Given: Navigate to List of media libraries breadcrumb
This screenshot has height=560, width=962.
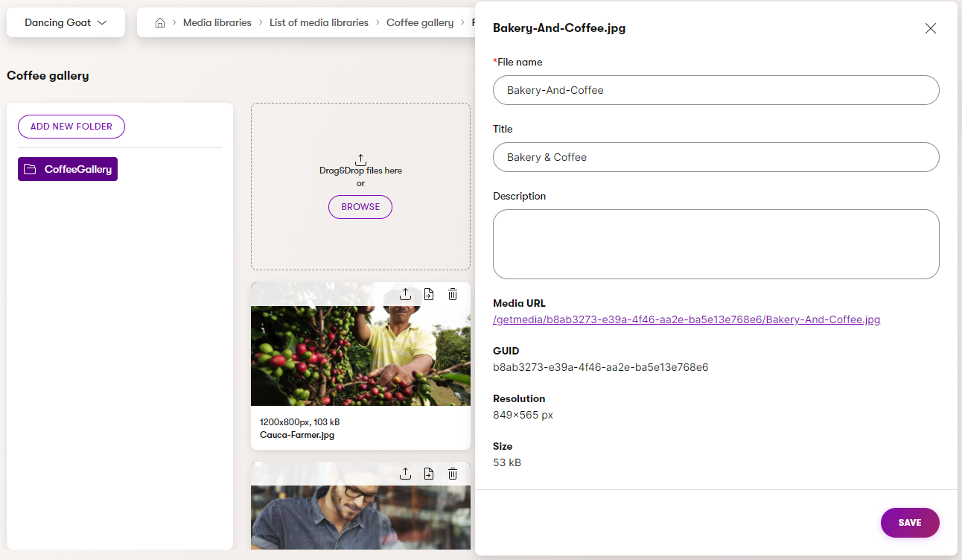Looking at the screenshot, I should [x=319, y=23].
